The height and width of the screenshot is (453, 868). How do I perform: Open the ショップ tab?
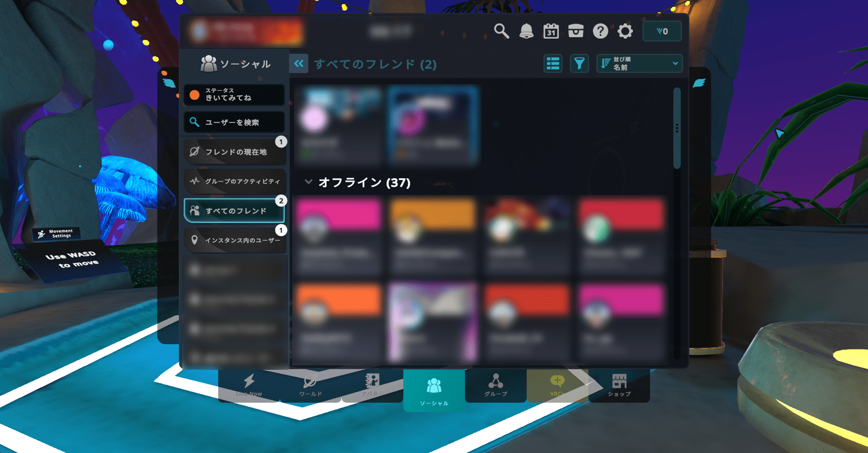click(x=619, y=386)
